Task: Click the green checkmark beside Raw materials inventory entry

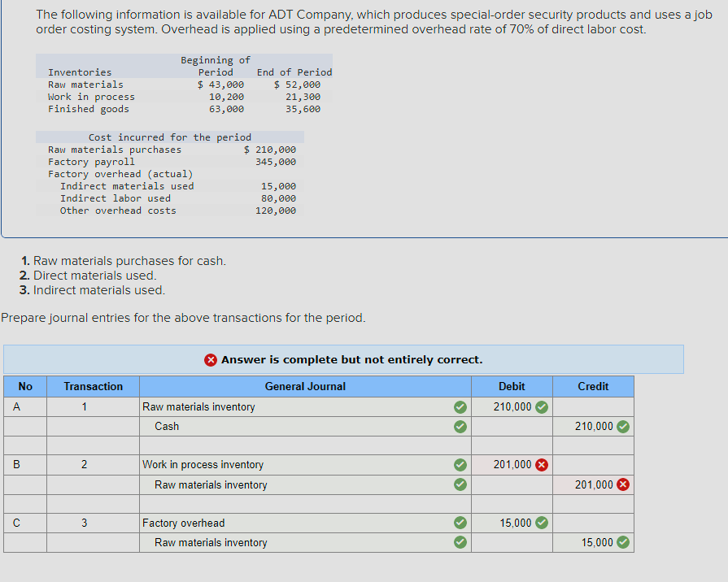Action: [x=460, y=406]
